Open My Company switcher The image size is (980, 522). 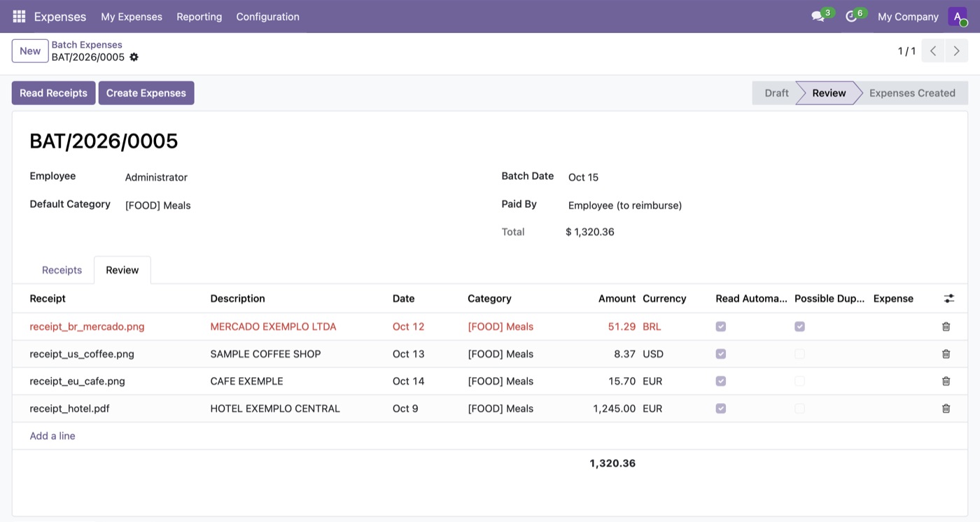point(908,16)
